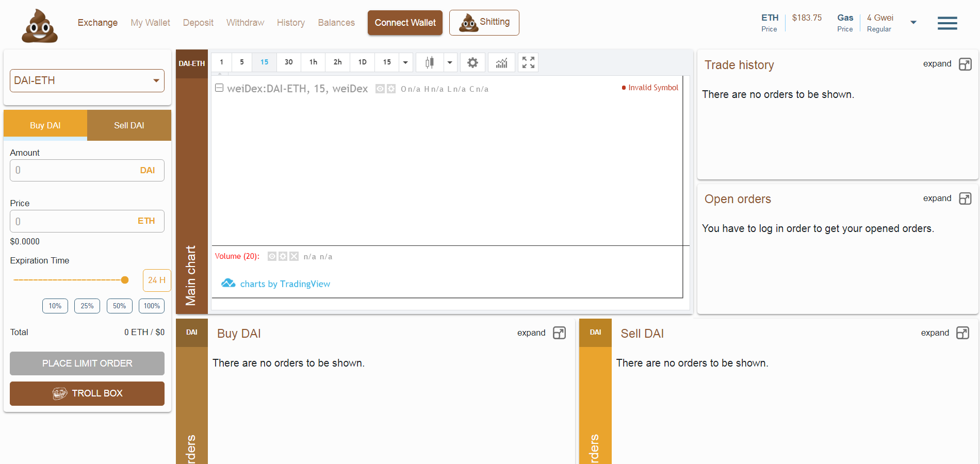This screenshot has height=464, width=980.
Task: Open the TROLL BOX
Action: click(87, 393)
